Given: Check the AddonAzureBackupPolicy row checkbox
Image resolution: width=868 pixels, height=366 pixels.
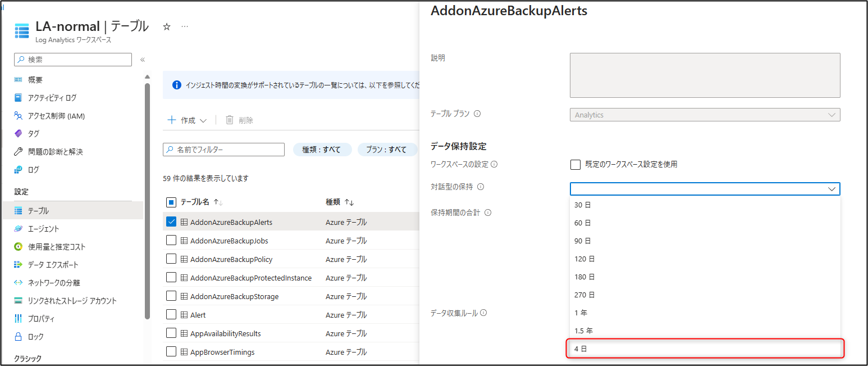Looking at the screenshot, I should coord(172,259).
